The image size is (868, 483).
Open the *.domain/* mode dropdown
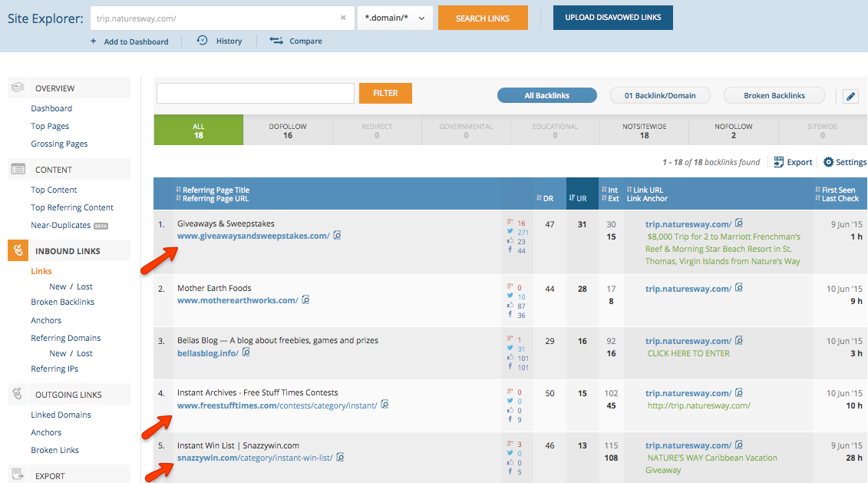point(395,18)
